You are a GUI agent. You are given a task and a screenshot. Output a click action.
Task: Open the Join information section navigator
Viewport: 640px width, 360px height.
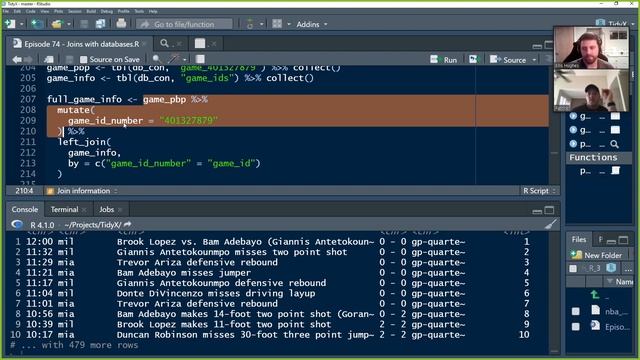click(x=82, y=191)
